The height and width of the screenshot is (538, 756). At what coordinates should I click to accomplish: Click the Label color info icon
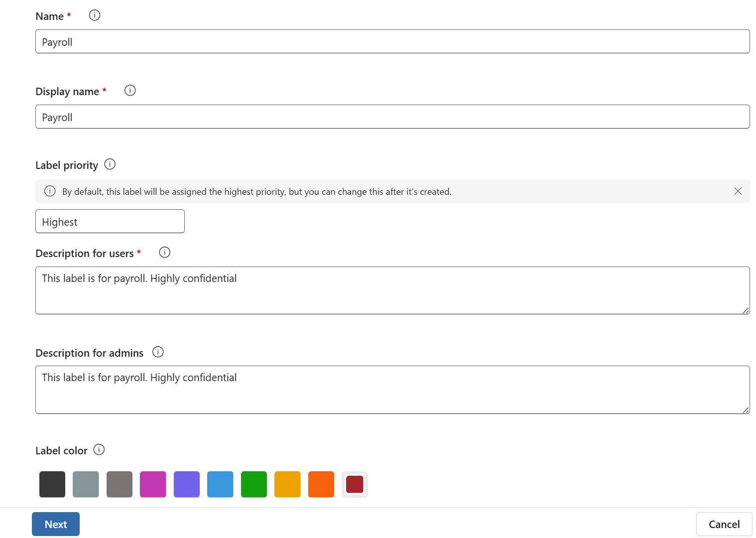point(99,450)
